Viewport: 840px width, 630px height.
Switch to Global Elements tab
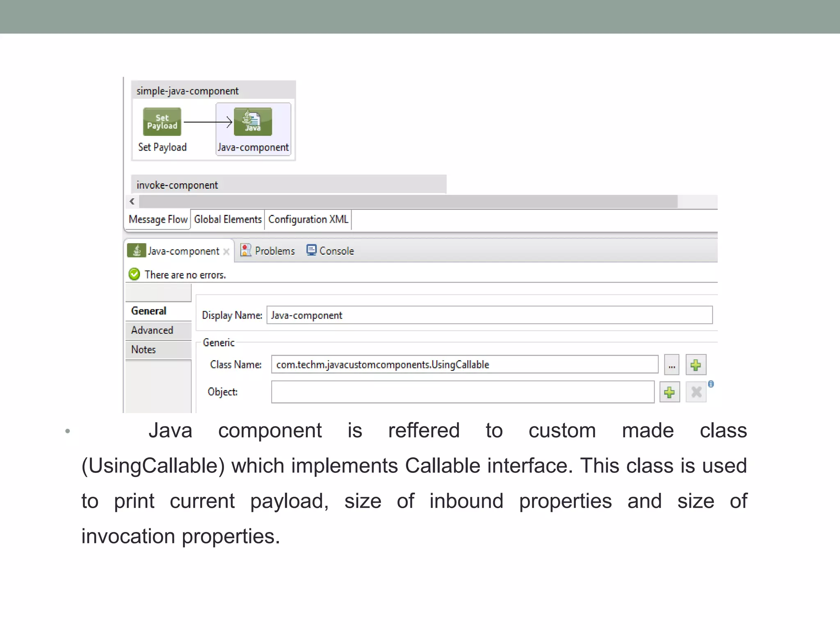228,219
